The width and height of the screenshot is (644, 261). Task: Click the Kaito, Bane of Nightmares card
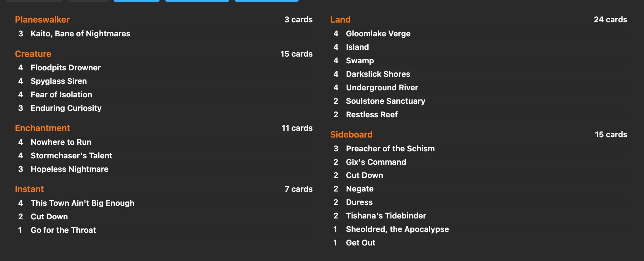[80, 34]
